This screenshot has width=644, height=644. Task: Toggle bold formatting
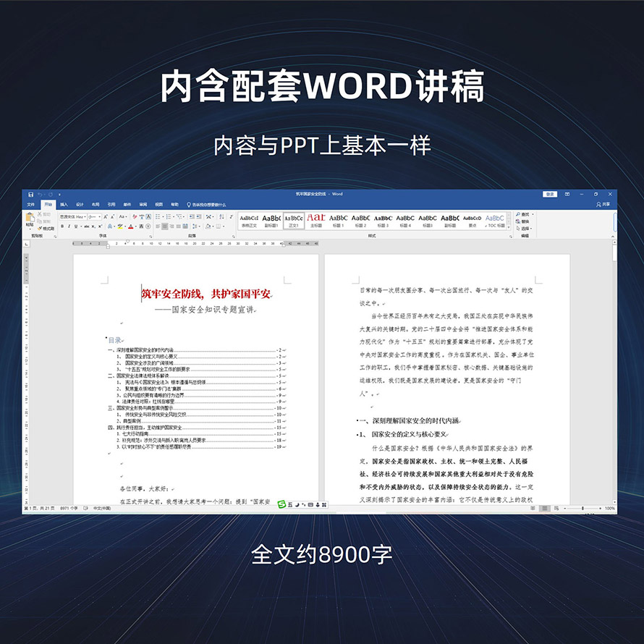(x=62, y=226)
